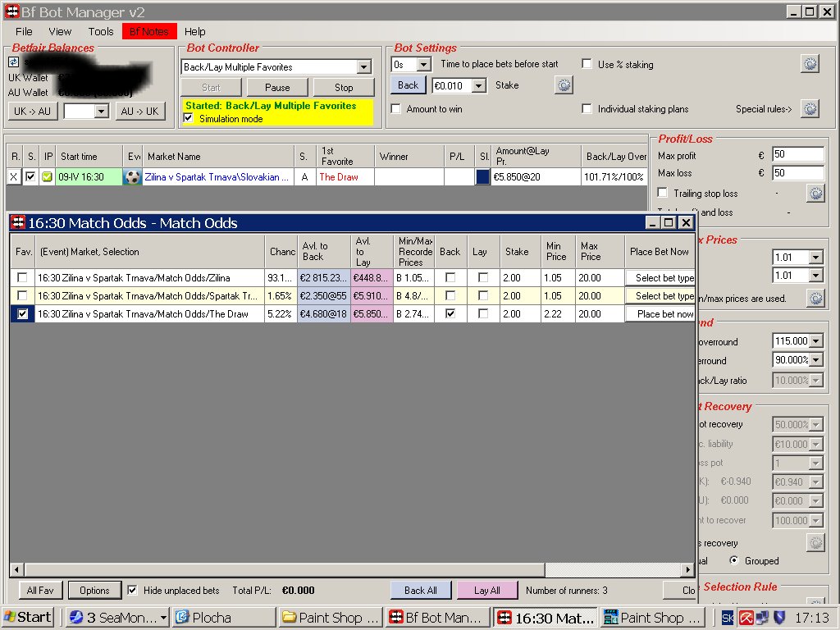Tick the Fav checkbox for Zilina selection

(22, 277)
